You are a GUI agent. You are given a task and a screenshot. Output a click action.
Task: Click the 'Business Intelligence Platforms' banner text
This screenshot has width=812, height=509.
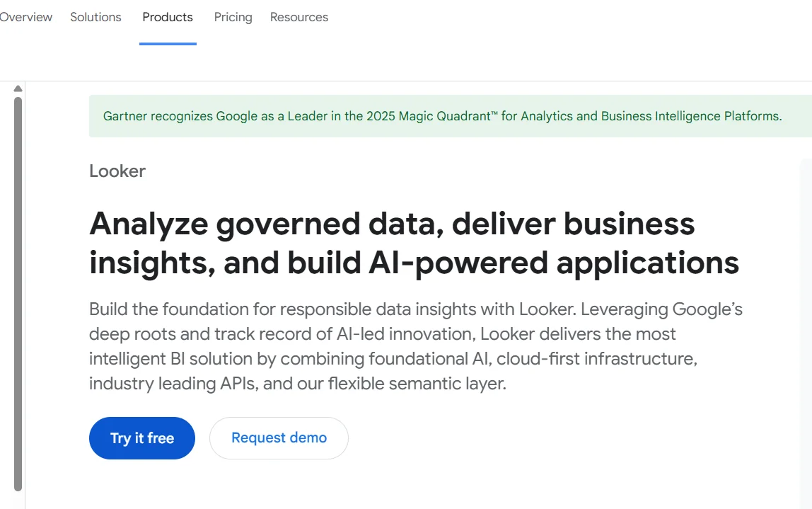click(691, 116)
